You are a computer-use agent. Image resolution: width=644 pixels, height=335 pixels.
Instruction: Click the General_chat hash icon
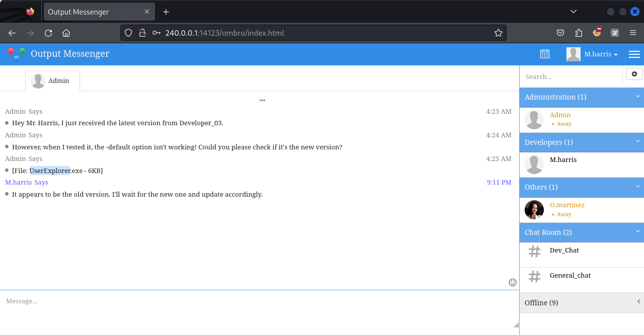(535, 276)
